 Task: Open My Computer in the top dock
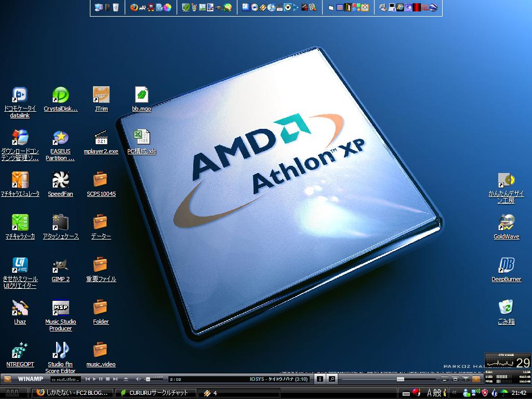[99, 7]
